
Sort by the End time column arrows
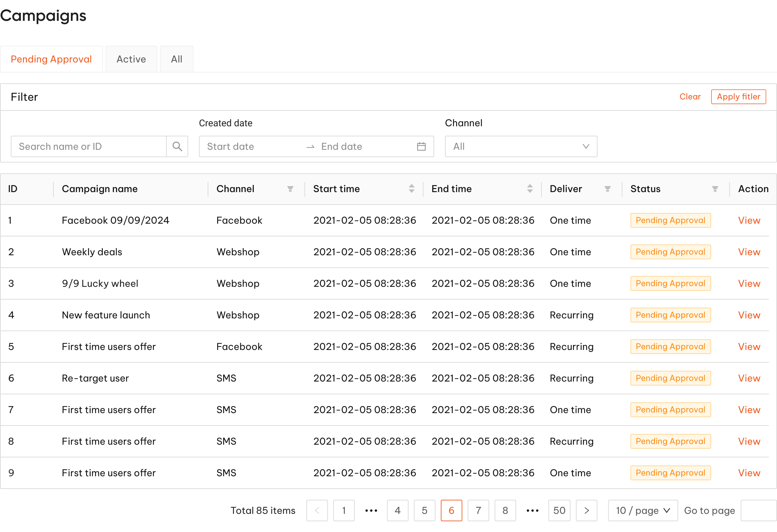[x=530, y=189]
